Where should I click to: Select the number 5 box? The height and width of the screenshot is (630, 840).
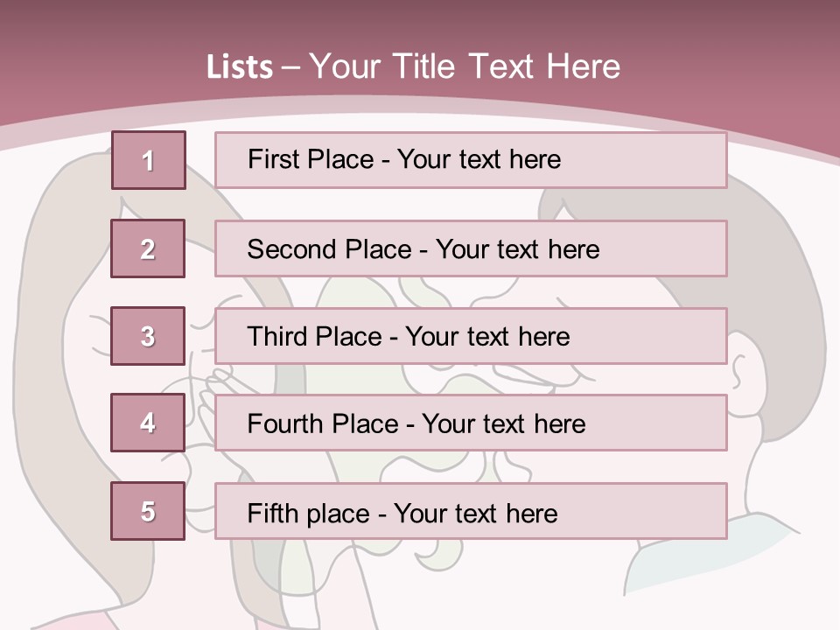click(148, 511)
